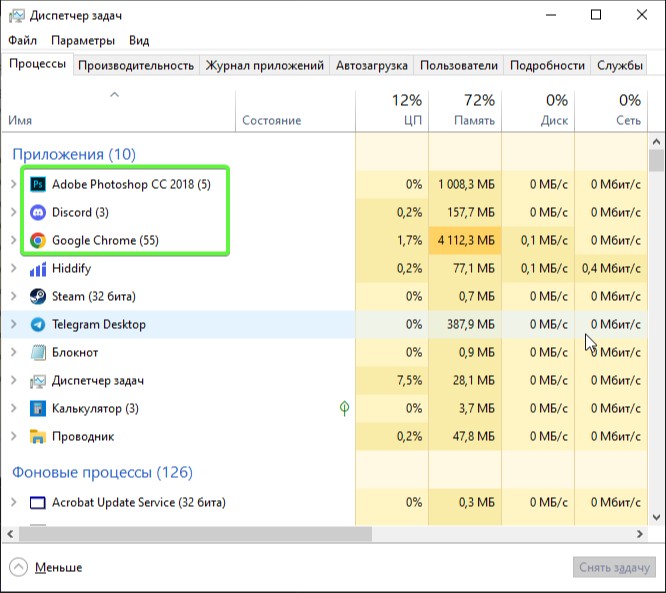Click the Steam process icon

pyautogui.click(x=38, y=297)
